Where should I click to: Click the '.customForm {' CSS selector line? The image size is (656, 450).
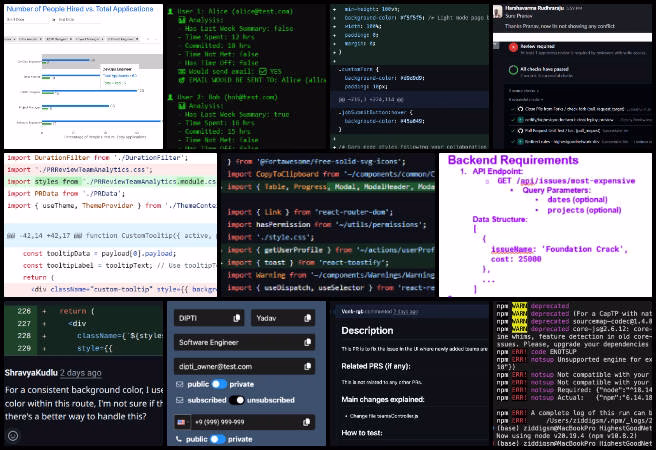click(x=359, y=69)
